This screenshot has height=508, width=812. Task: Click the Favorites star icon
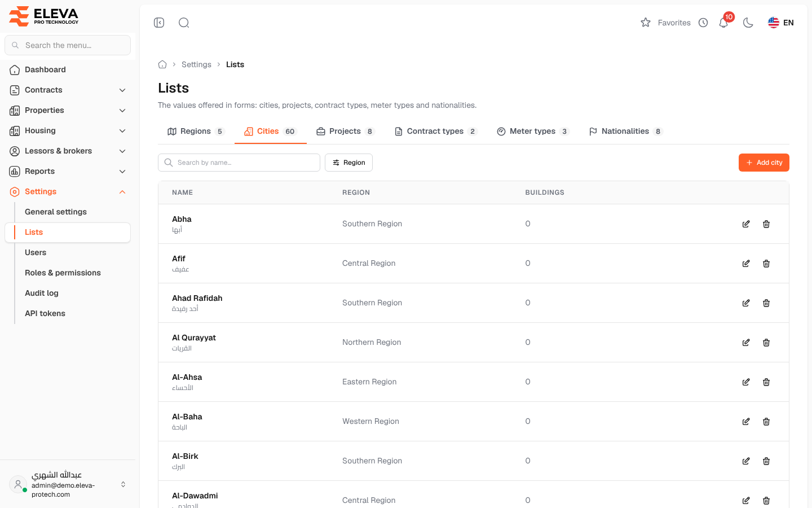pos(646,23)
